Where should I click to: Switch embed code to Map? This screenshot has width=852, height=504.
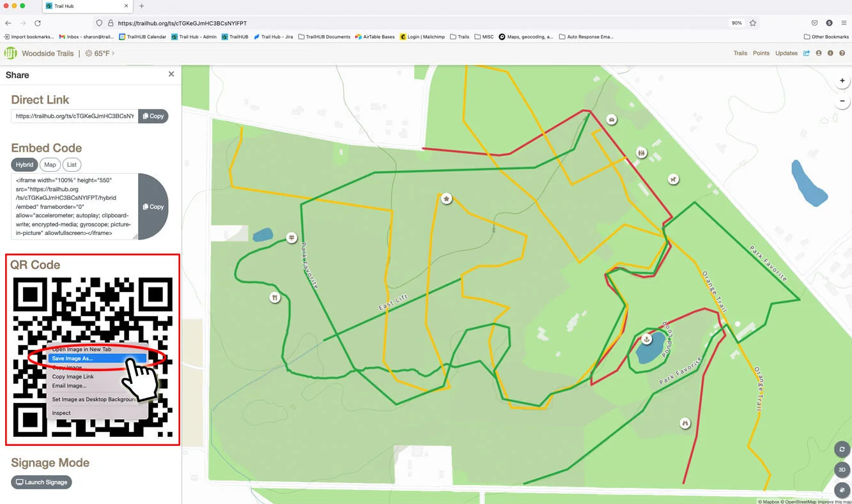click(50, 165)
